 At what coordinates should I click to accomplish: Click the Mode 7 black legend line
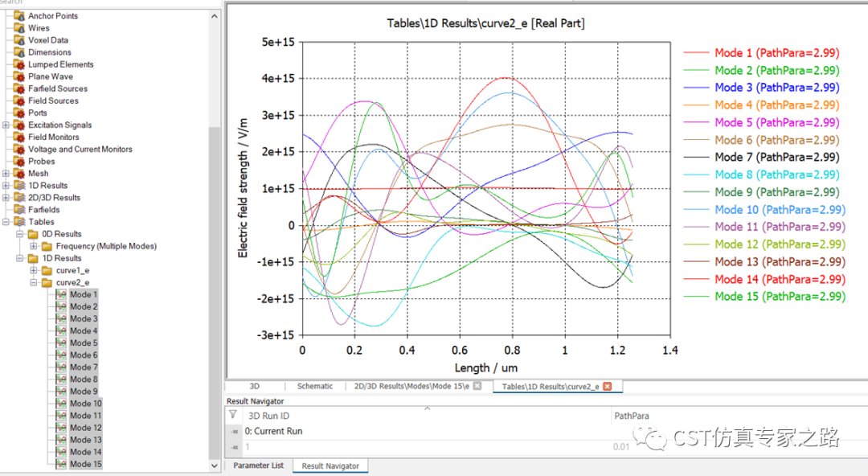[696, 158]
